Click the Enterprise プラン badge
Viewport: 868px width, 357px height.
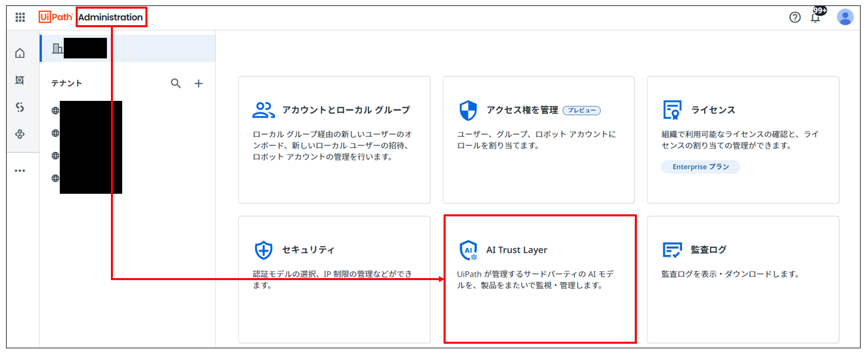click(x=701, y=167)
